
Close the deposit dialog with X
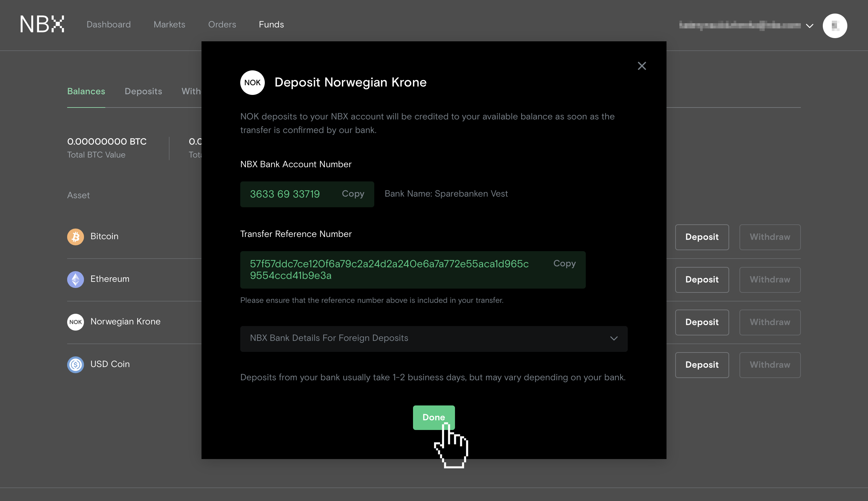tap(642, 66)
